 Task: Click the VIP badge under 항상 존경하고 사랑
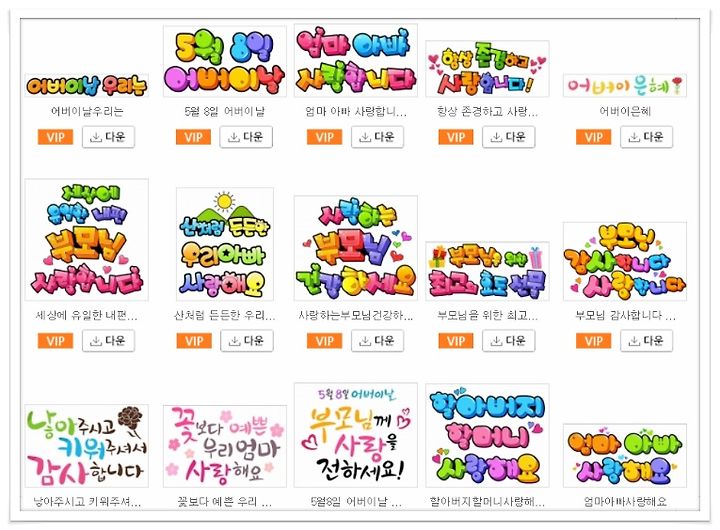456,137
